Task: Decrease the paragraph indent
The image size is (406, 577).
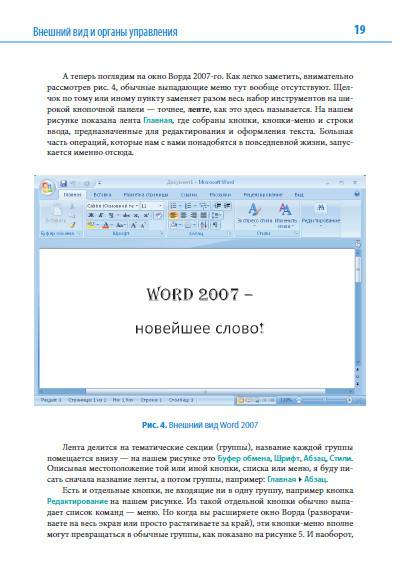Action: pyautogui.click(x=218, y=205)
